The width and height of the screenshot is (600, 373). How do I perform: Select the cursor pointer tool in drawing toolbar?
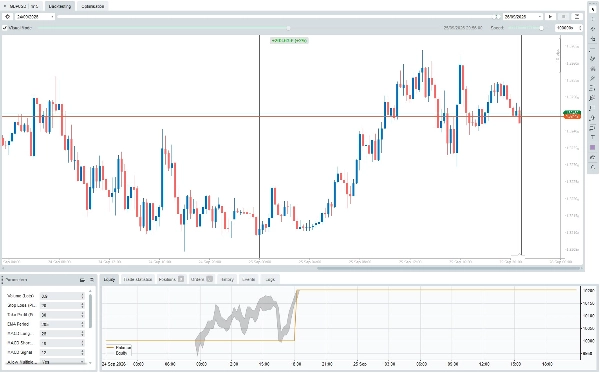tap(593, 9)
